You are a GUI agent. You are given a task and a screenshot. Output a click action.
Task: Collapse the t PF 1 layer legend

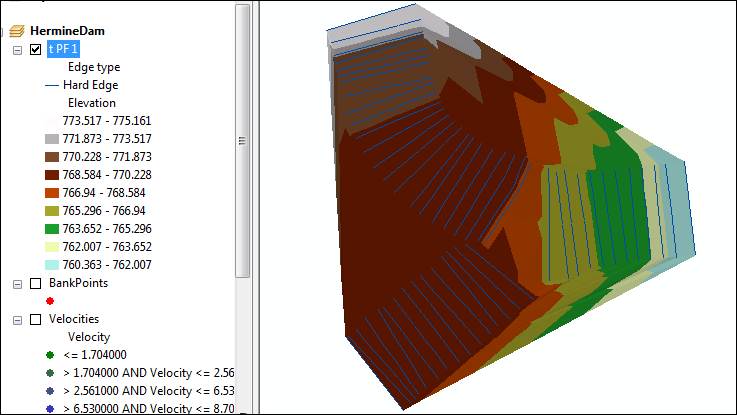(18, 49)
